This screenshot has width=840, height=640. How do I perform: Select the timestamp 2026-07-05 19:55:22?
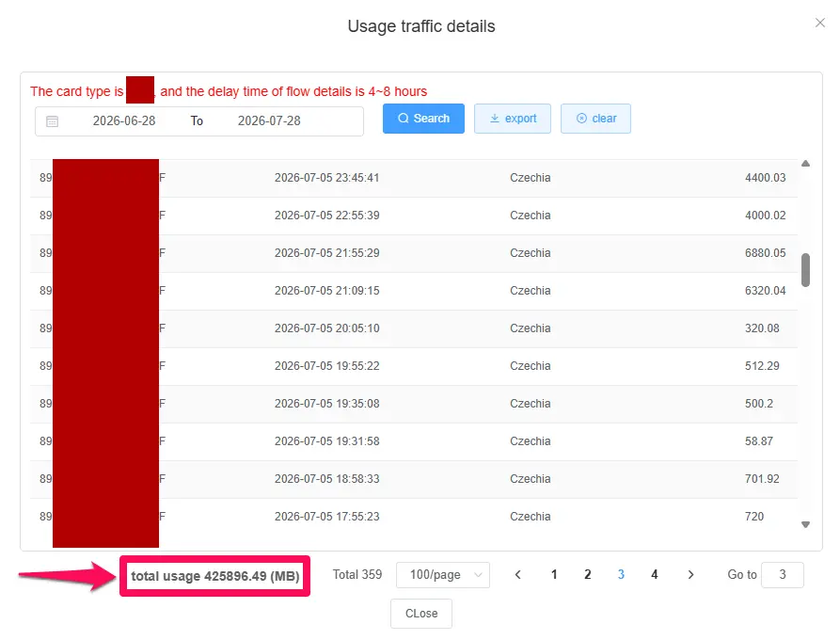(326, 365)
